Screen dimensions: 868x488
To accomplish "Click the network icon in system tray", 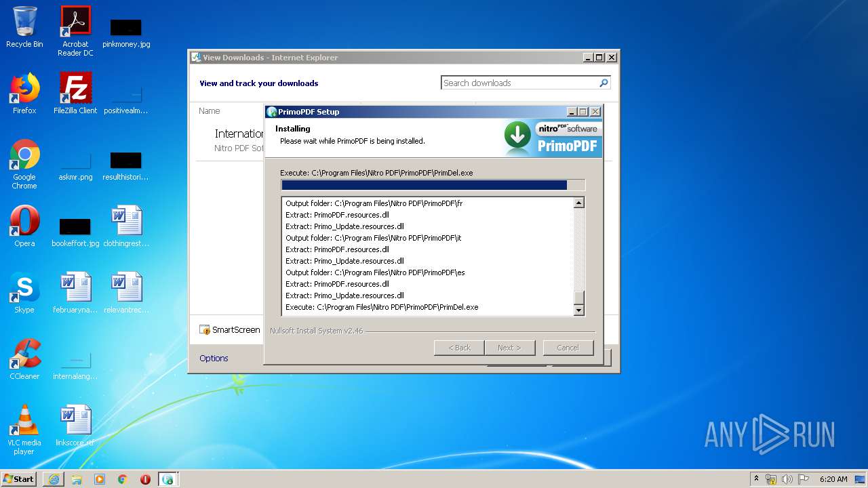I will 771,479.
